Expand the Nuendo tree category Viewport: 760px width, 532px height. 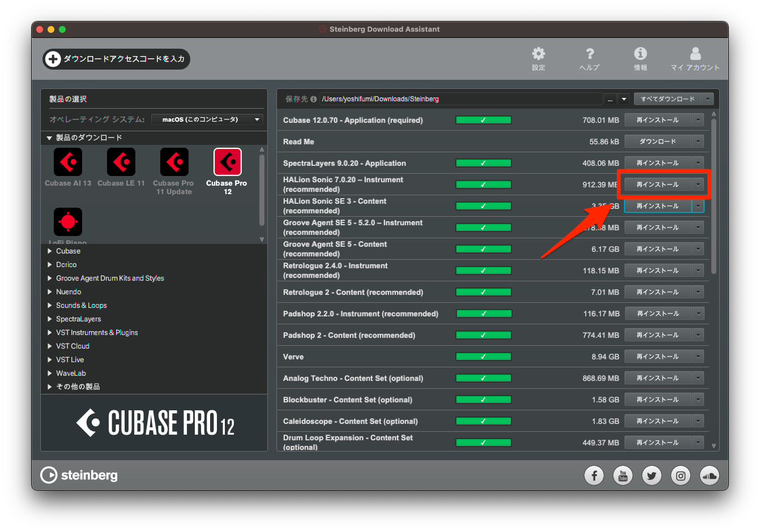click(50, 292)
